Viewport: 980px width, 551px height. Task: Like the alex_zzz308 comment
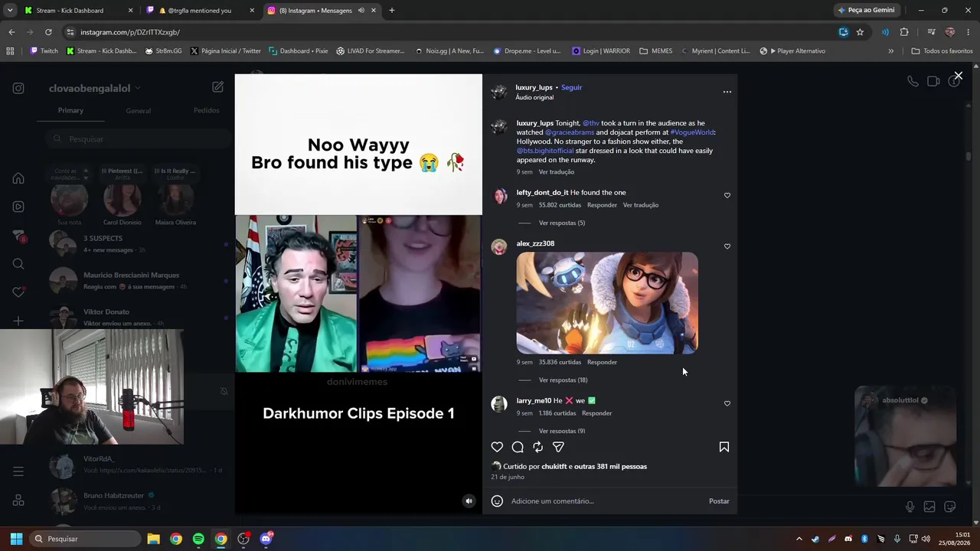pos(727,246)
